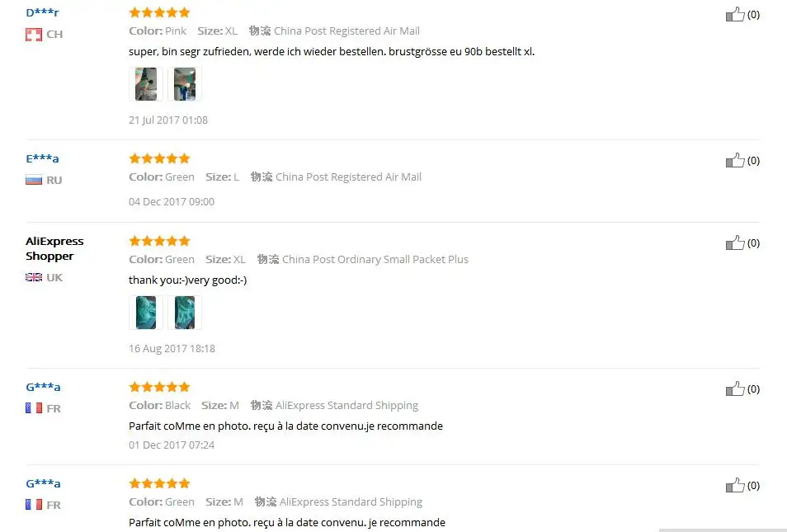Click five-star rating on E***a's review
787x532 pixels.
coord(159,158)
